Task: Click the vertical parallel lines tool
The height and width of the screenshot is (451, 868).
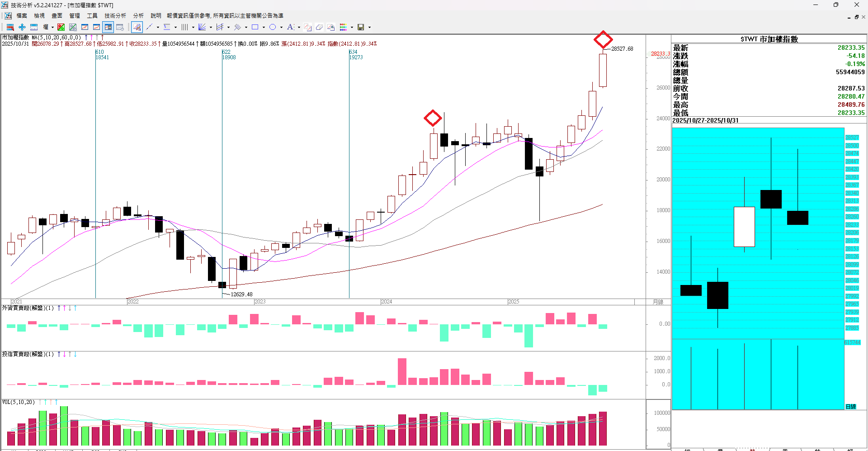Action: 184,27
